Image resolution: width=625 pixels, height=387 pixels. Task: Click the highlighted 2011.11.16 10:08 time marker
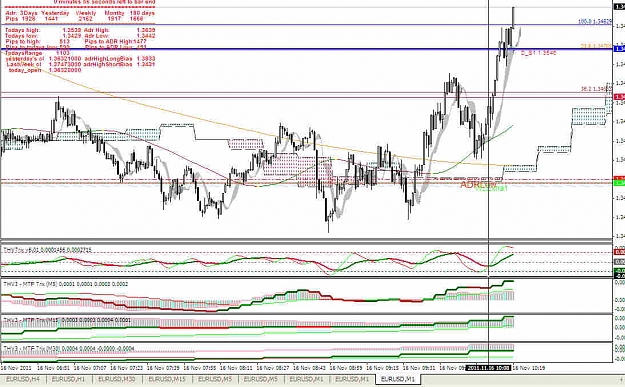pos(488,367)
